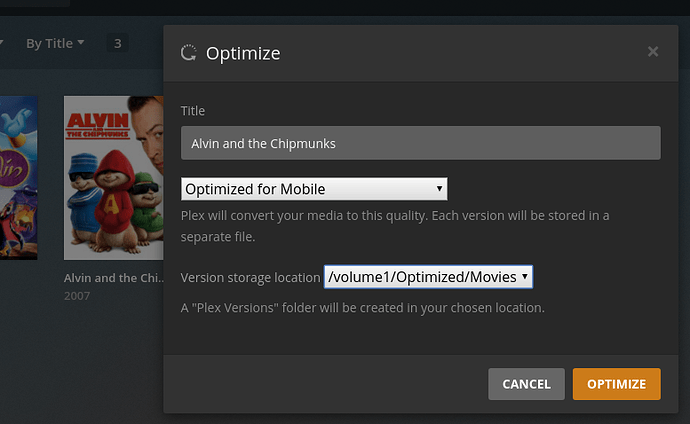Screen dimensions: 690x424
Task: Click the Title field containing Alvin and the Chipmunks
Action: point(420,143)
